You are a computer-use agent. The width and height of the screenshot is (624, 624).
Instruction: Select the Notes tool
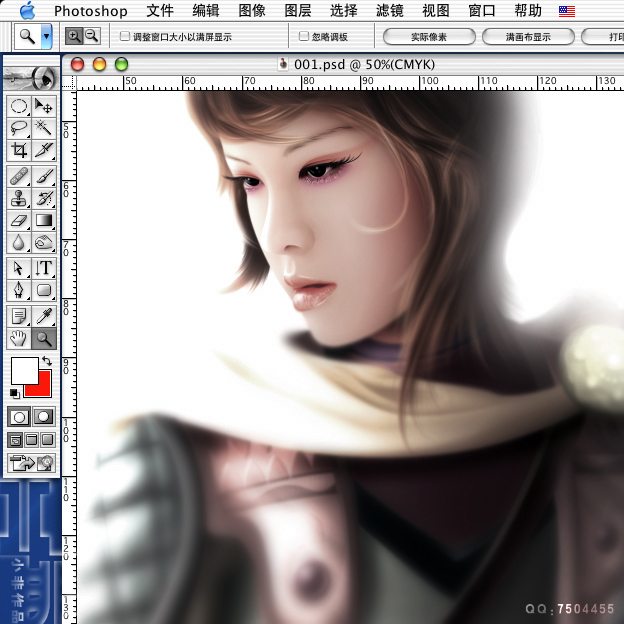[19, 316]
